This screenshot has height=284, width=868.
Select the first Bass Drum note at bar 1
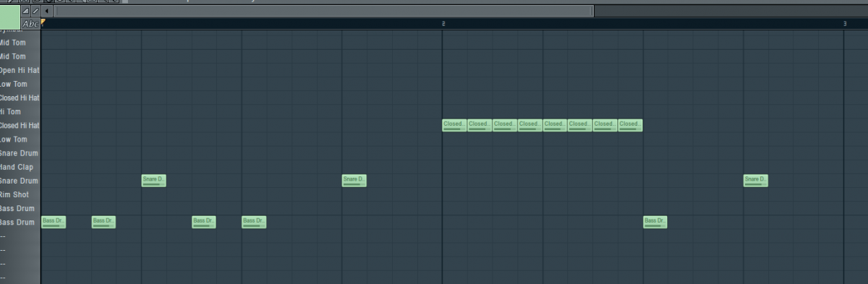pyautogui.click(x=54, y=223)
